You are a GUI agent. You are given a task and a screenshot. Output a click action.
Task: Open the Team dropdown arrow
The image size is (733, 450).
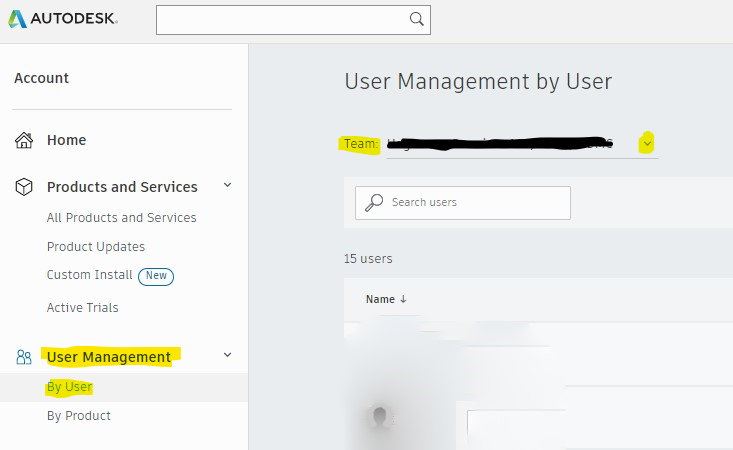coord(647,144)
